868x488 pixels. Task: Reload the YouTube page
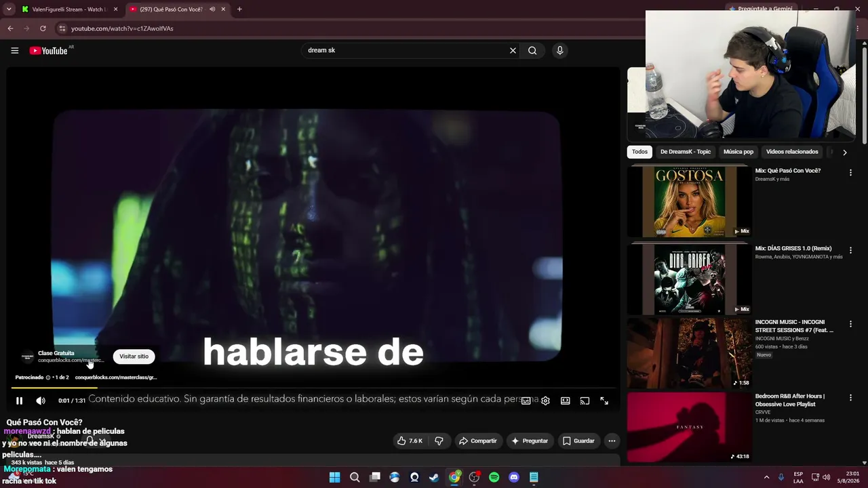point(43,28)
